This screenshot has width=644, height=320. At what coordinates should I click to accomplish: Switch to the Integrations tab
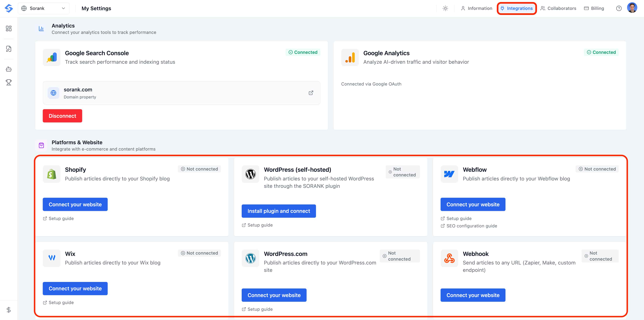517,8
